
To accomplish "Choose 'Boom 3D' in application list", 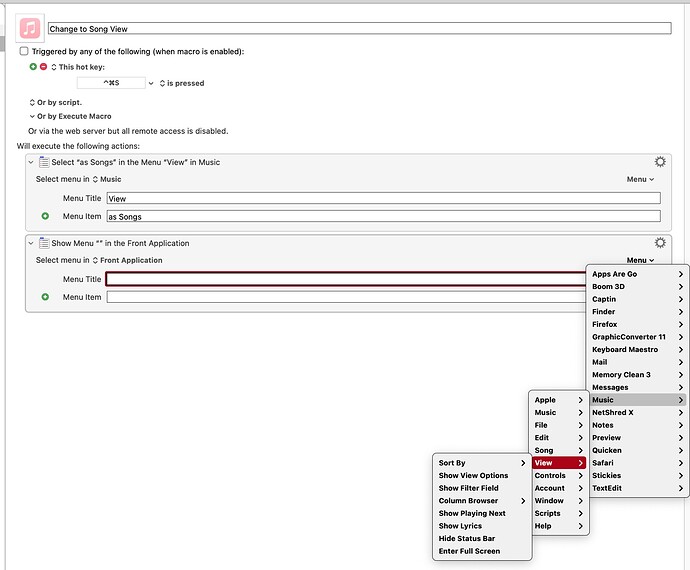I will coord(637,287).
